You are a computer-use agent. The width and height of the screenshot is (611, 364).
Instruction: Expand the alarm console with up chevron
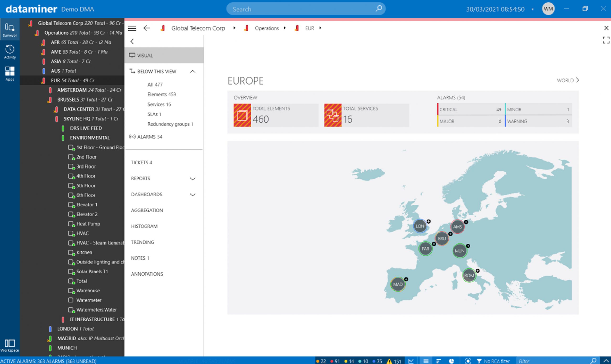coord(606,361)
